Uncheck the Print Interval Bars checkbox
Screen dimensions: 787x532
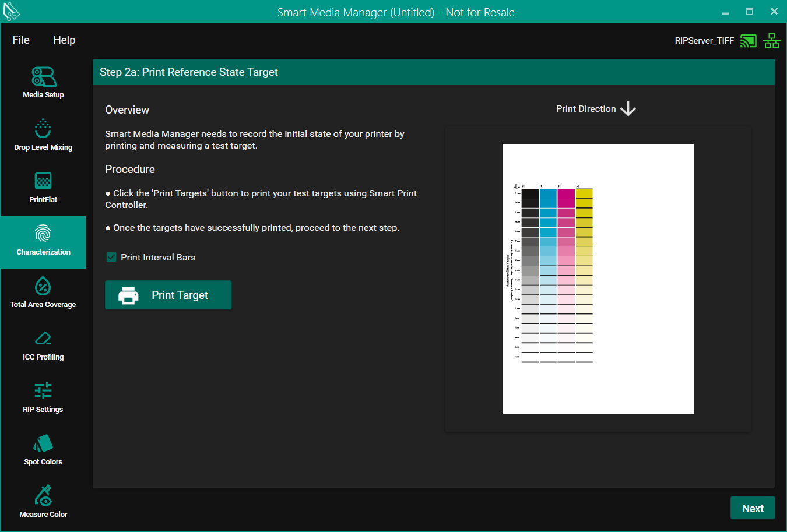pos(111,257)
